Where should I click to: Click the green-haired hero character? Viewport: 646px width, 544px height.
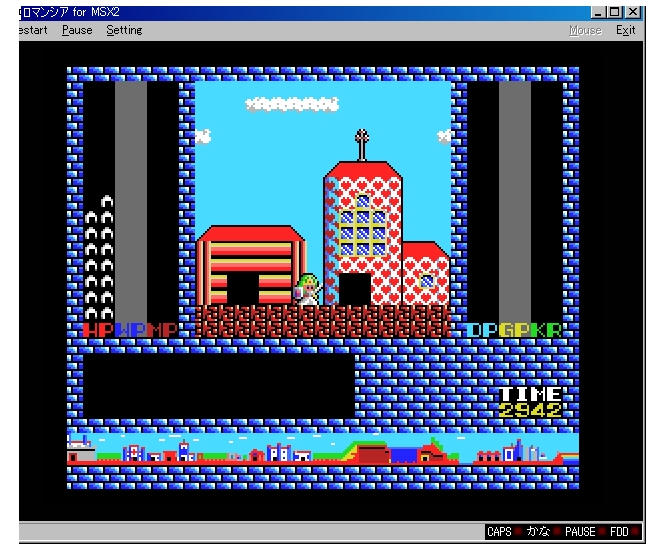(x=307, y=289)
